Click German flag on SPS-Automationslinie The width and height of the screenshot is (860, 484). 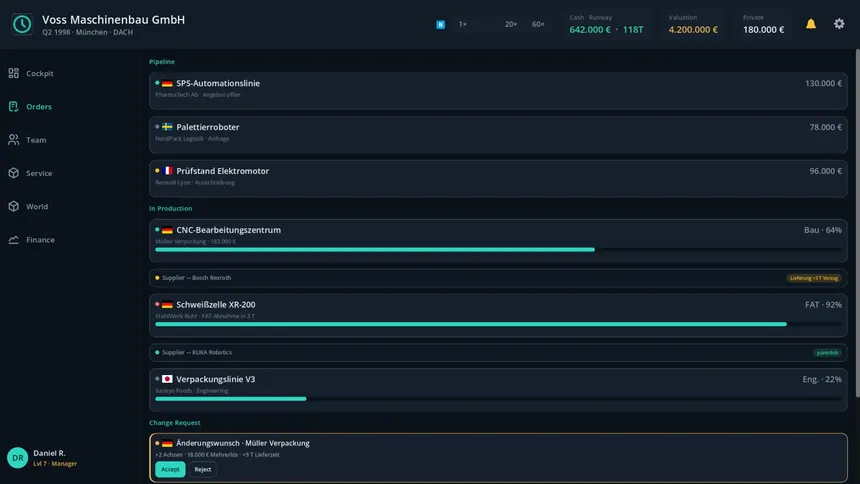[x=167, y=83]
